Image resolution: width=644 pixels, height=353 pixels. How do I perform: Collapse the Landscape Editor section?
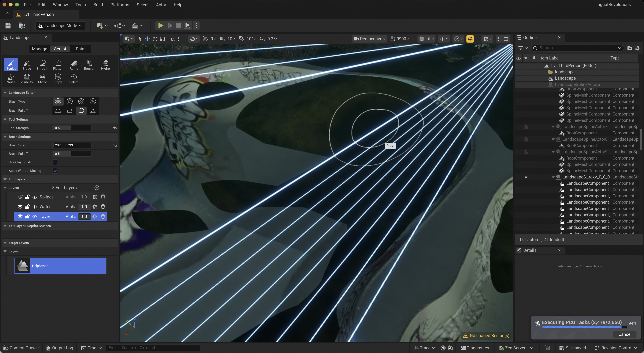tap(5, 93)
